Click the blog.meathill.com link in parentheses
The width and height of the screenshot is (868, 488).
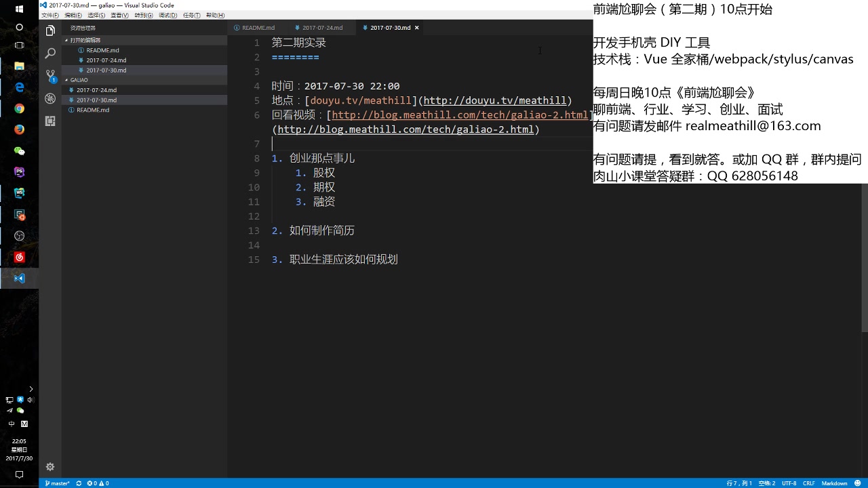406,129
